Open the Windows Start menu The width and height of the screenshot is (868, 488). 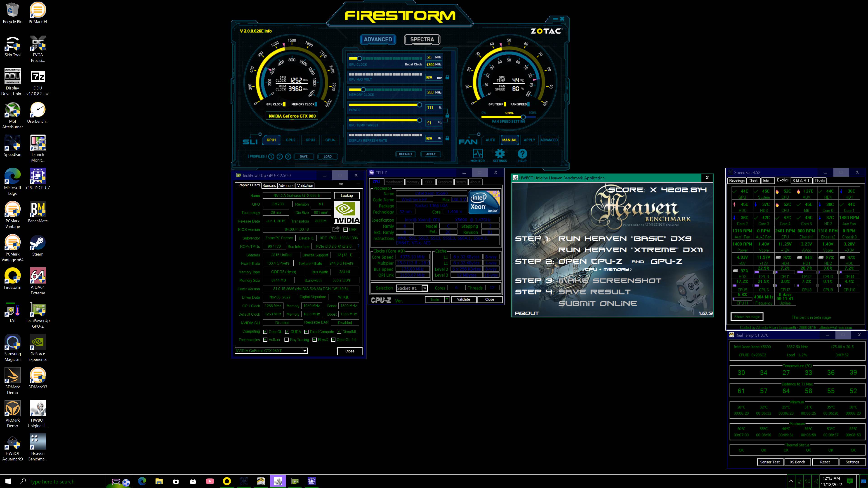point(8,481)
